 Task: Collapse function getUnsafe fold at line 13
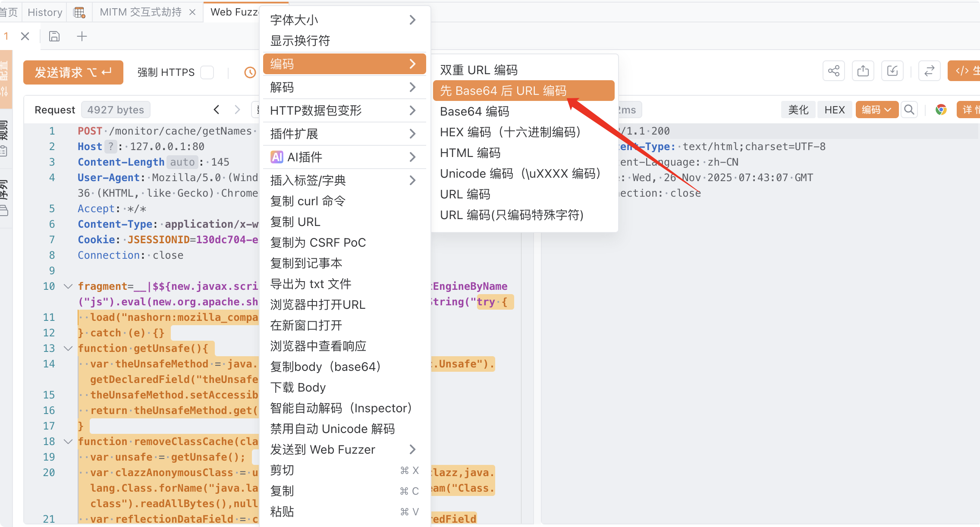point(68,348)
